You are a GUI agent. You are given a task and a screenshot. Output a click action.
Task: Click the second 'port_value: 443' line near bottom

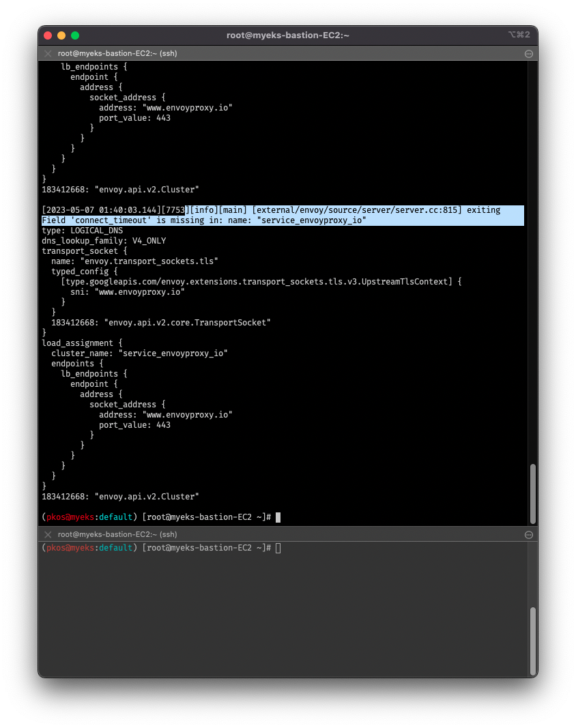(x=134, y=425)
